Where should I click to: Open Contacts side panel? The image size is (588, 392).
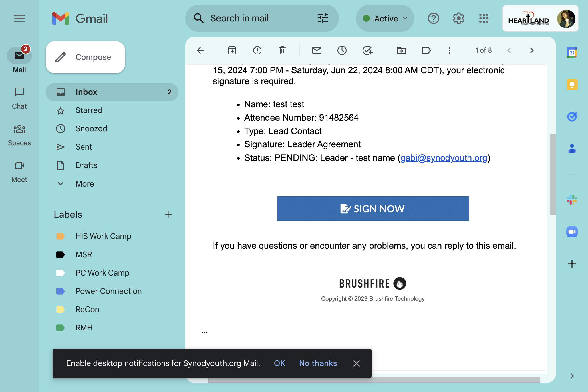[572, 149]
